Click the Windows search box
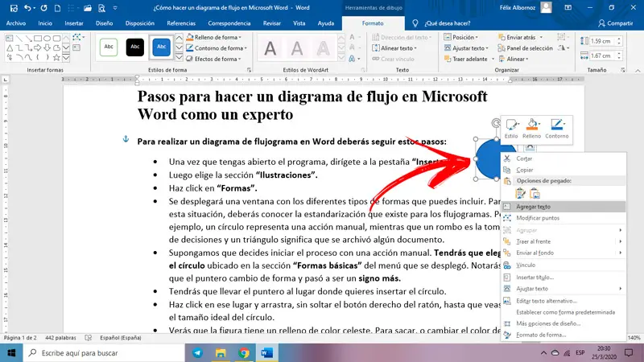This screenshot has height=362, width=644. (104, 353)
